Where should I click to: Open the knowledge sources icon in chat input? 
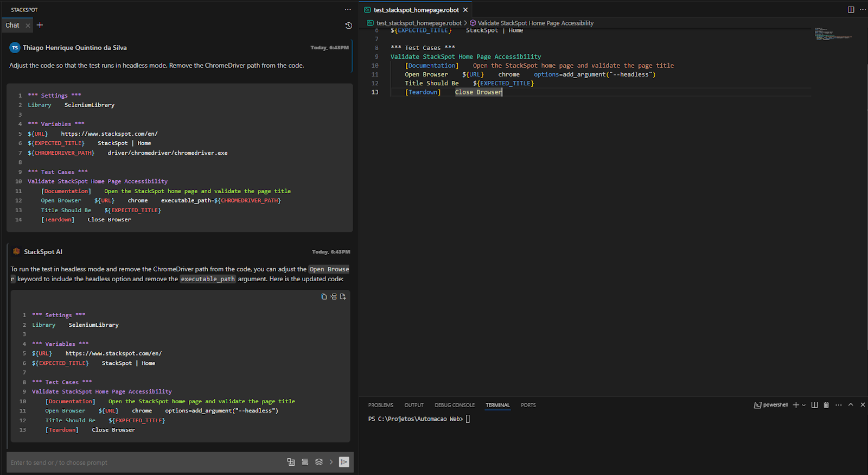coord(305,462)
